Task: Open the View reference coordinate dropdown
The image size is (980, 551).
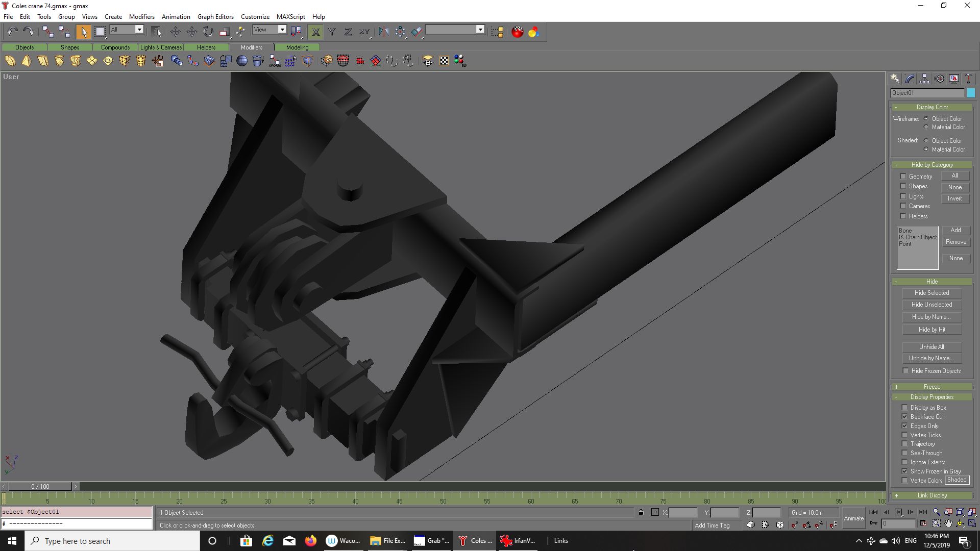Action: 282,30
